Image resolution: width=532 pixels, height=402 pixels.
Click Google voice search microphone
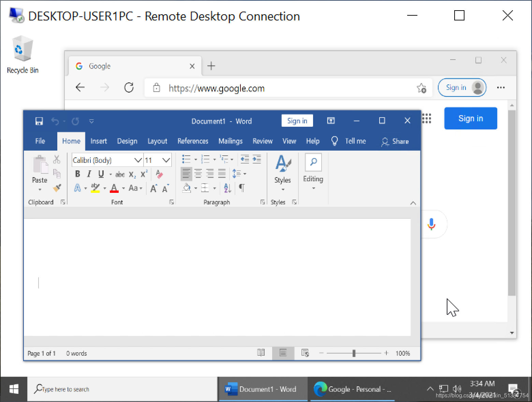pos(431,224)
